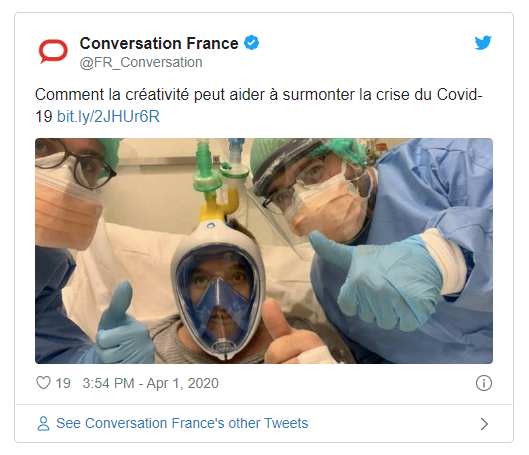The image size is (529, 455).
Task: Open the Conversation France profile name
Action: tap(159, 43)
